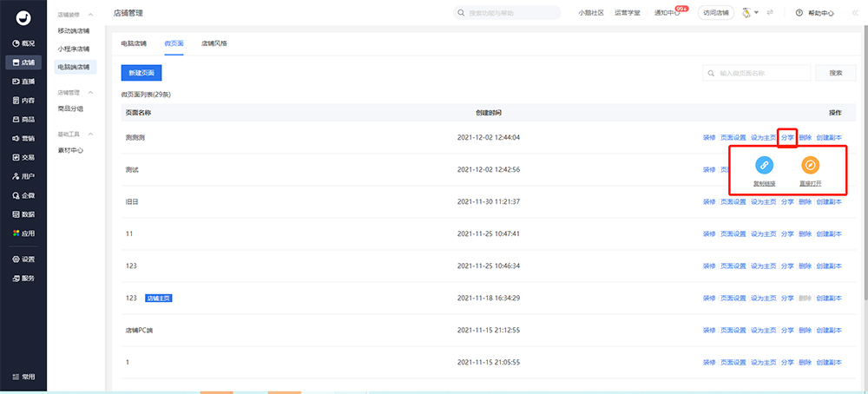Switch to the 店铺风格 tab
This screenshot has width=868, height=394.
(214, 43)
